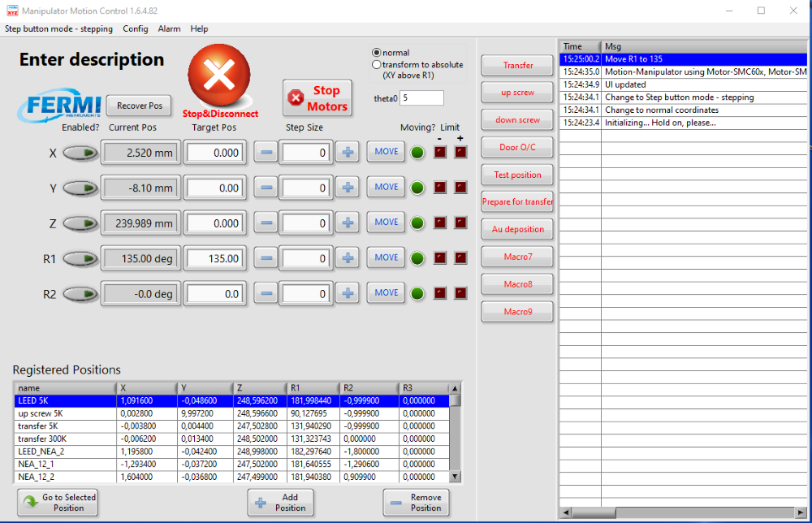
Task: Click the FERMI Instruments logo
Action: click(63, 106)
